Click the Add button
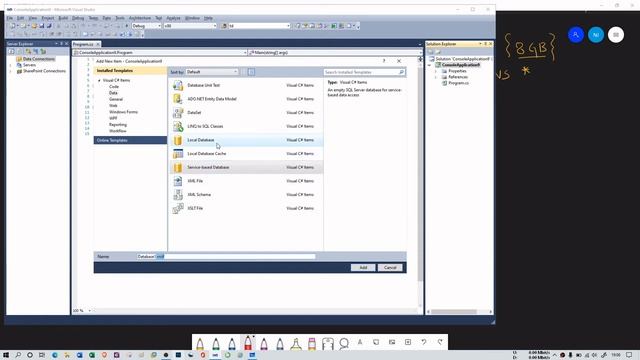Image resolution: width=640 pixels, height=360 pixels. pyautogui.click(x=363, y=268)
